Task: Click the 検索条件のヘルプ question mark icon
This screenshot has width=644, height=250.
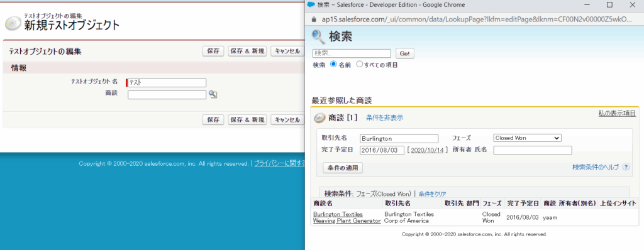Action: click(x=626, y=167)
